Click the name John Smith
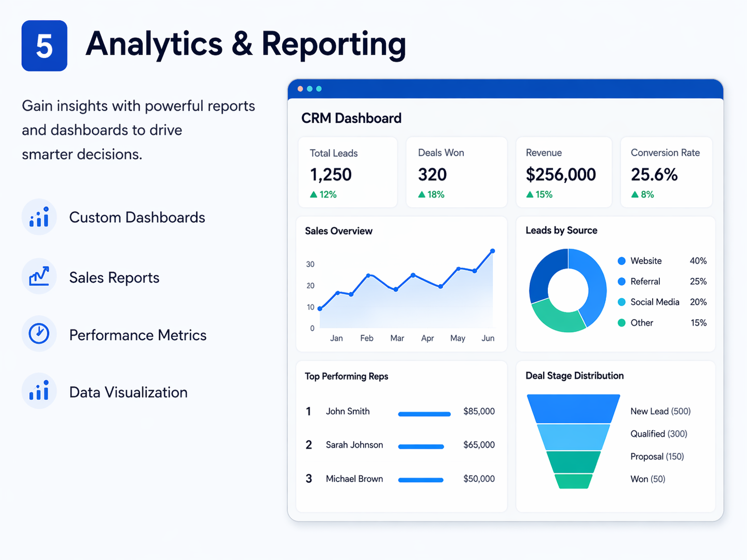The height and width of the screenshot is (560, 747). pyautogui.click(x=348, y=411)
